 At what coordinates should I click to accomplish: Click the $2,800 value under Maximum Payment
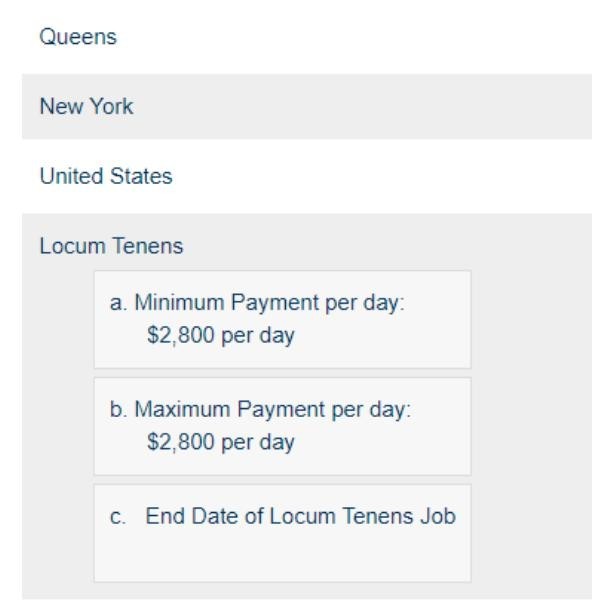(x=220, y=443)
